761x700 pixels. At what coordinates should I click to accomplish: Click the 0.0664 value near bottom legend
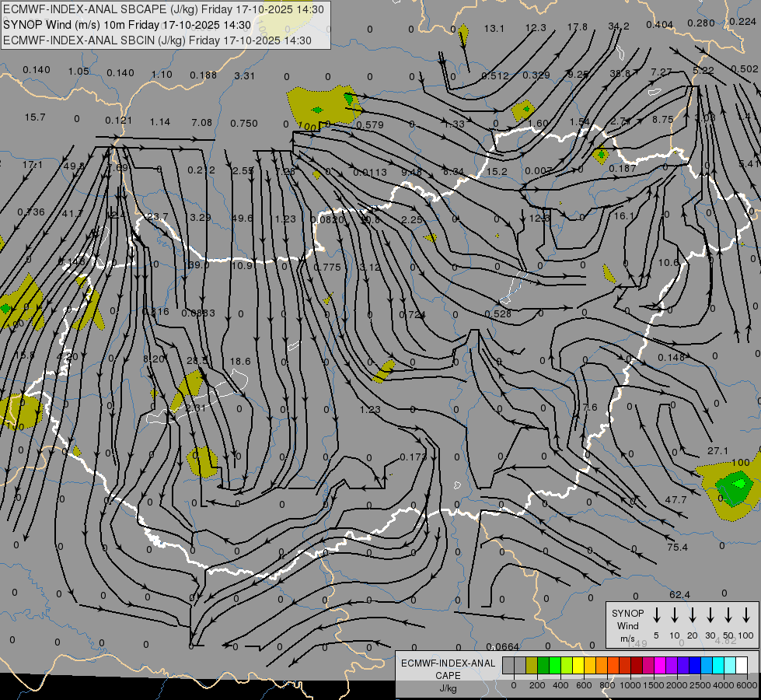[502, 647]
